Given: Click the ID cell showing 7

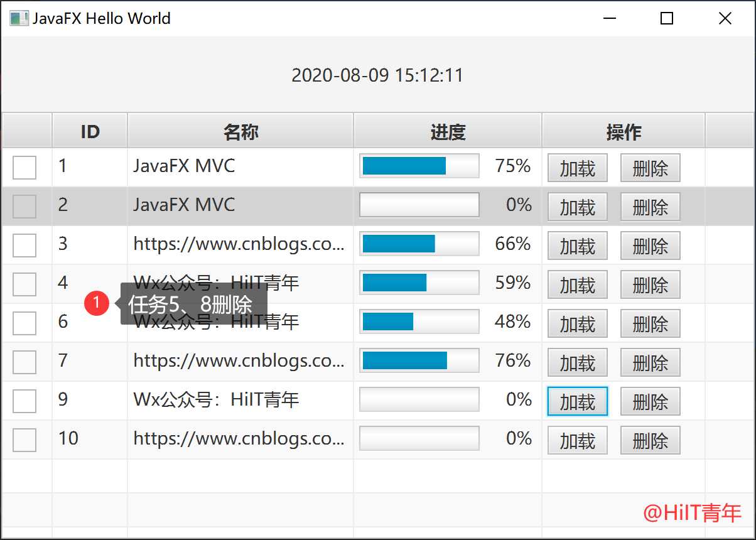Looking at the screenshot, I should [90, 362].
